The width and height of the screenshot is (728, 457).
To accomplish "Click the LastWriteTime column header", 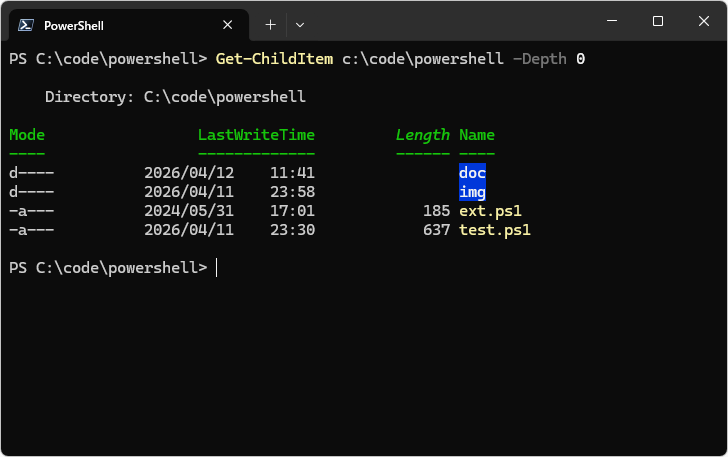I will tap(256, 135).
